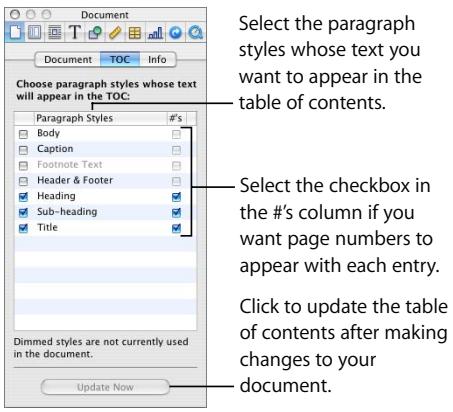Enable the Caption paragraph style checkbox
Image resolution: width=453 pixels, height=412 pixels.
coord(23,150)
